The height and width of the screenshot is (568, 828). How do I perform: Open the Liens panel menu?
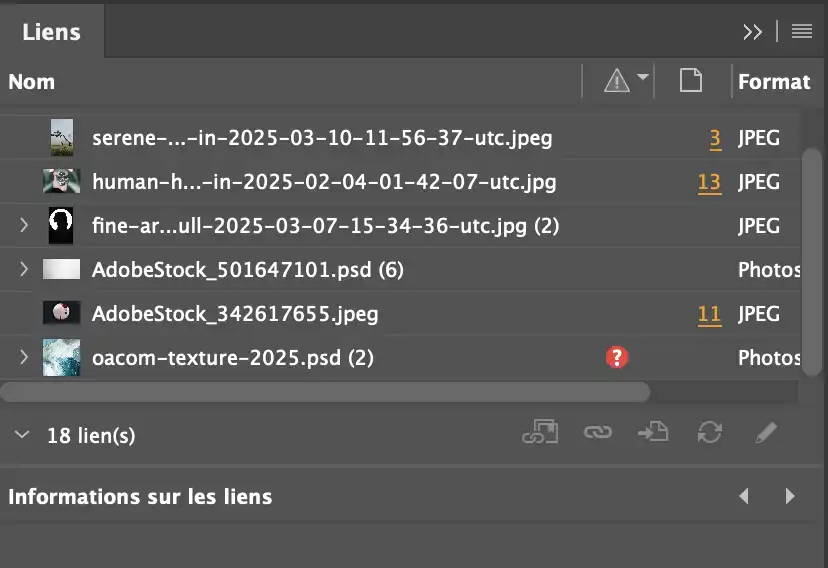(x=801, y=31)
